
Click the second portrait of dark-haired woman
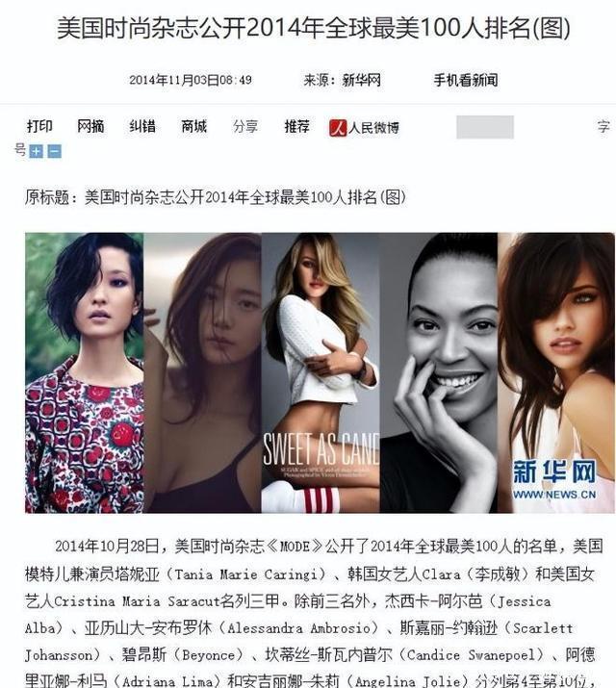pyautogui.click(x=203, y=373)
